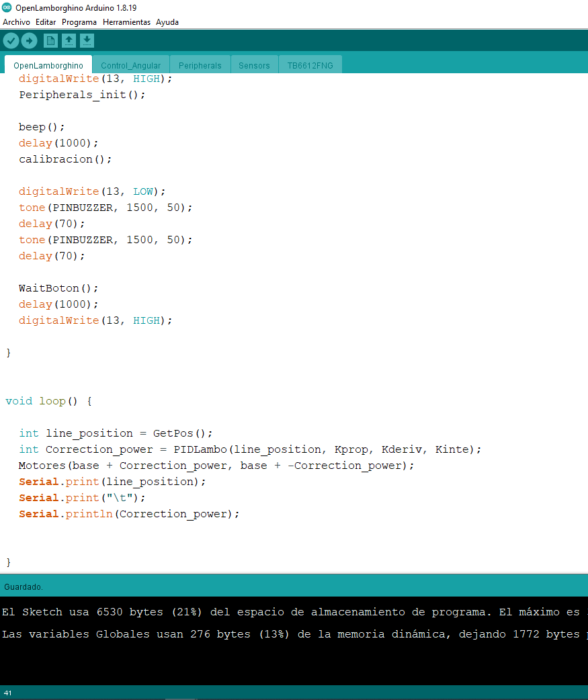Open the Programa menu
This screenshot has width=588, height=700.
(79, 22)
